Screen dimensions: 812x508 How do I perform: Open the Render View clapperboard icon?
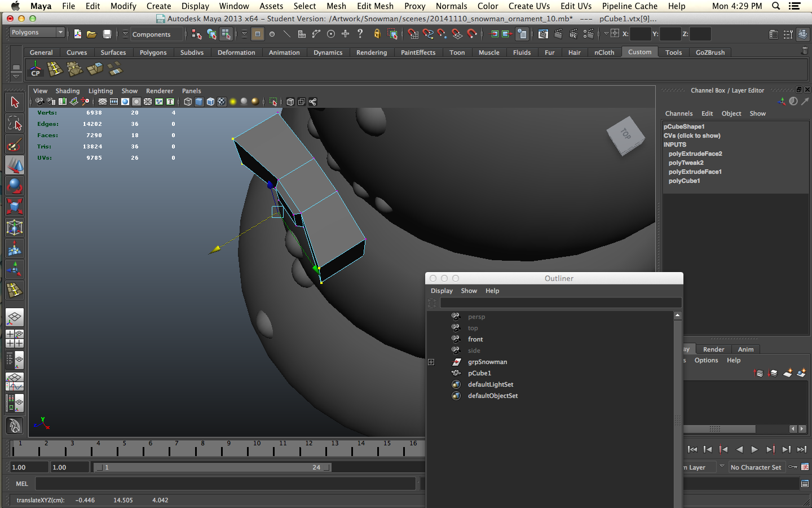click(x=542, y=34)
